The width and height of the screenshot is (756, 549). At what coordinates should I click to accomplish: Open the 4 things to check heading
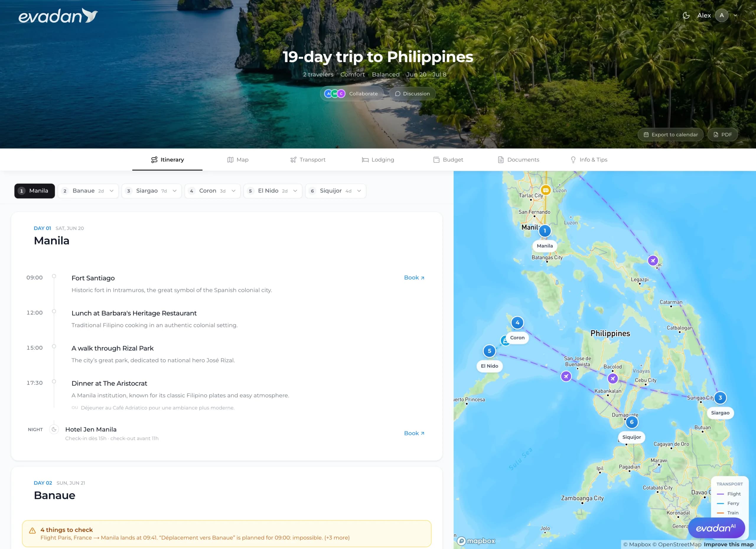(x=67, y=530)
